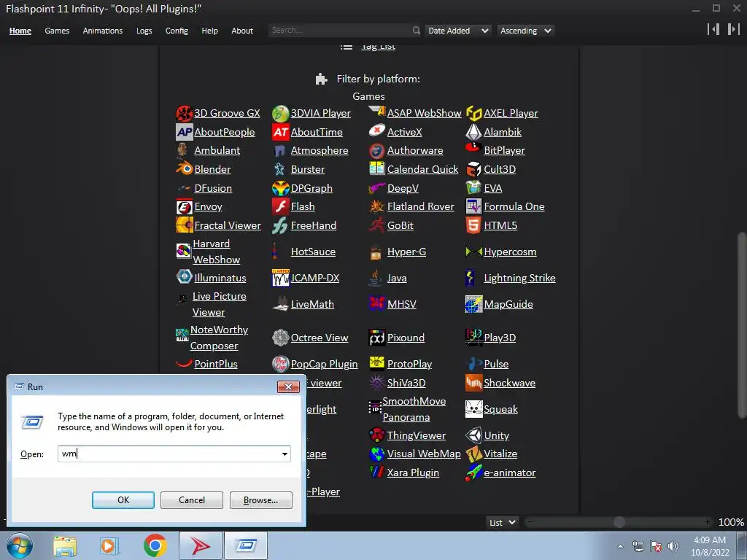Click the Visual WebMap globe icon
The width and height of the screenshot is (747, 560).
tap(377, 454)
